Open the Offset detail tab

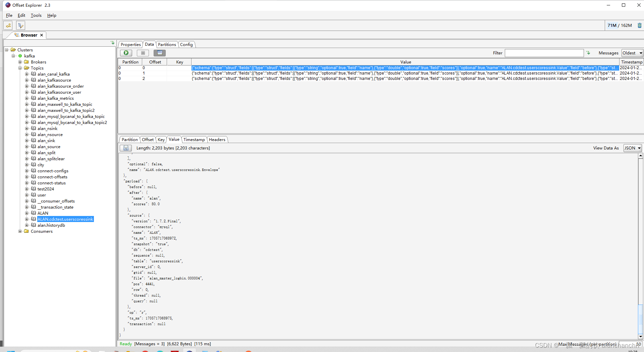click(148, 140)
